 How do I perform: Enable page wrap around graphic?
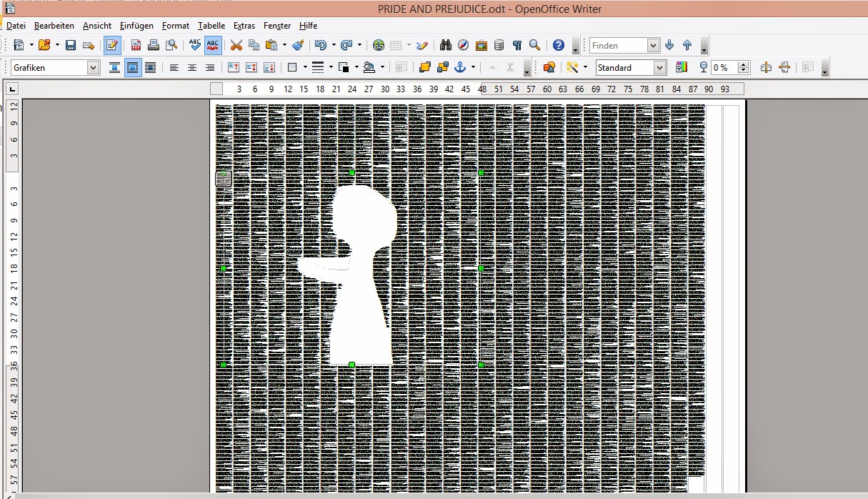[x=133, y=67]
